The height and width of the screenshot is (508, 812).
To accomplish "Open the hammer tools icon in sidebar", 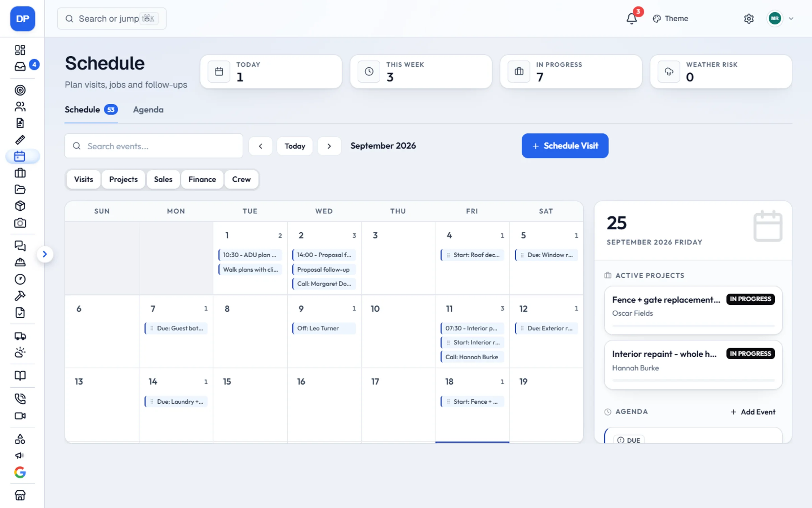I will coord(20,296).
